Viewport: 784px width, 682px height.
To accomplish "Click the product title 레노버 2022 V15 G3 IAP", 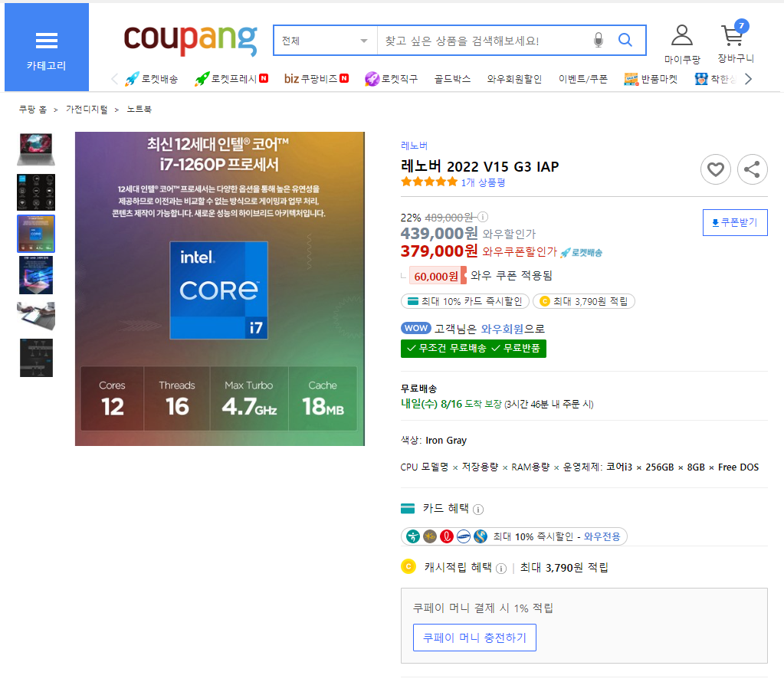I will (480, 166).
